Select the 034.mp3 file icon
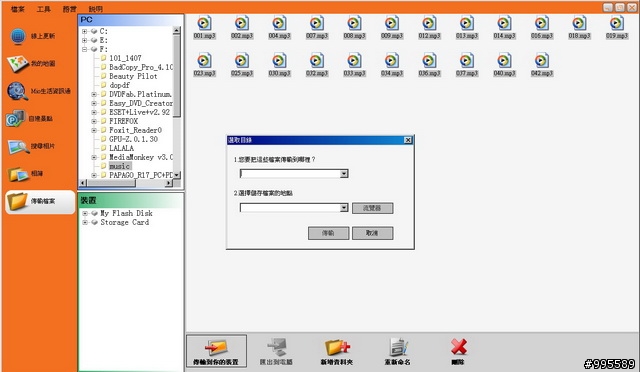The image size is (640, 372). pyautogui.click(x=392, y=61)
